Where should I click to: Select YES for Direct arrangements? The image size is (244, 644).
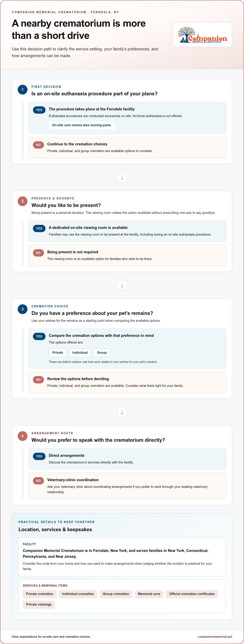[39, 456]
